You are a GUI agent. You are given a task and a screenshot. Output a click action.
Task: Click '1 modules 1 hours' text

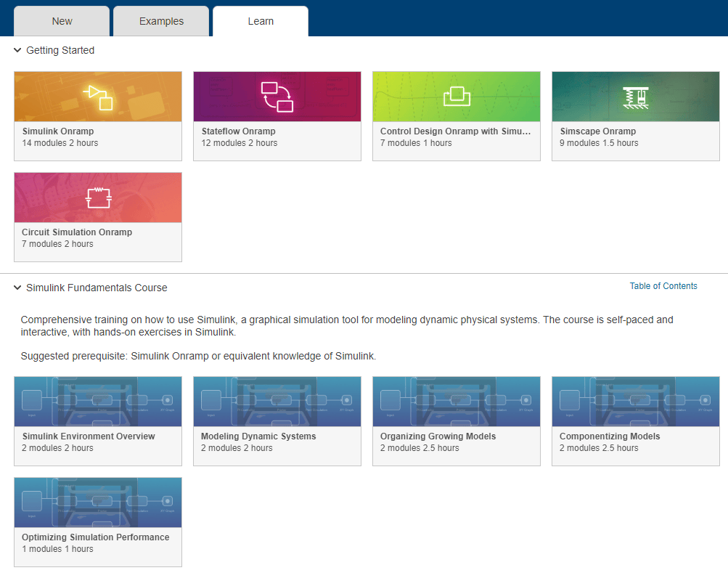(57, 549)
